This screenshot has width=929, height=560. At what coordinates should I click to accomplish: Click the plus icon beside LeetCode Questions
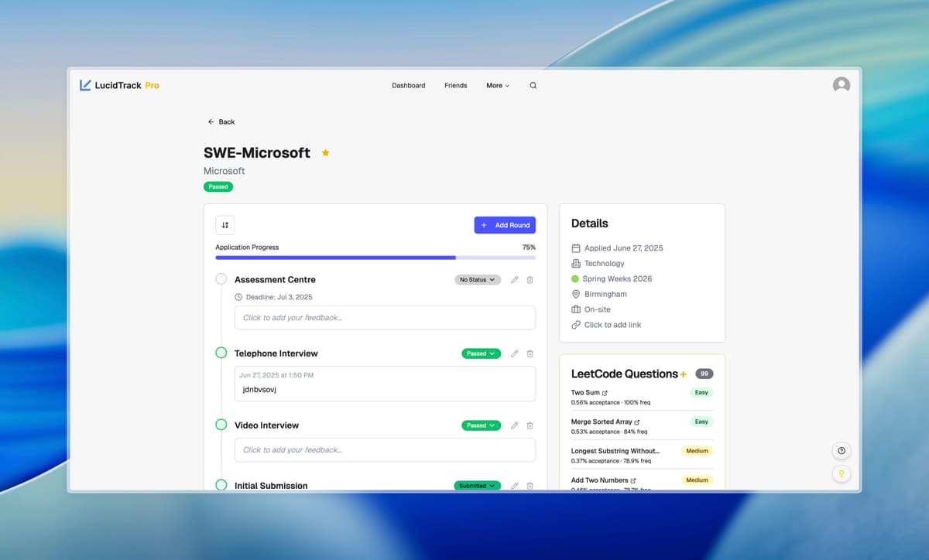(x=683, y=374)
